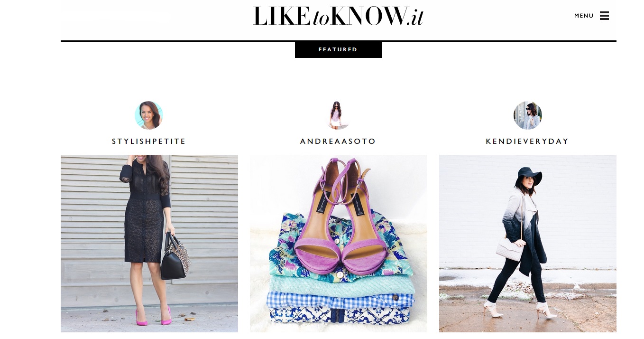
Task: Open the purple sandals photo
Action: point(339,244)
